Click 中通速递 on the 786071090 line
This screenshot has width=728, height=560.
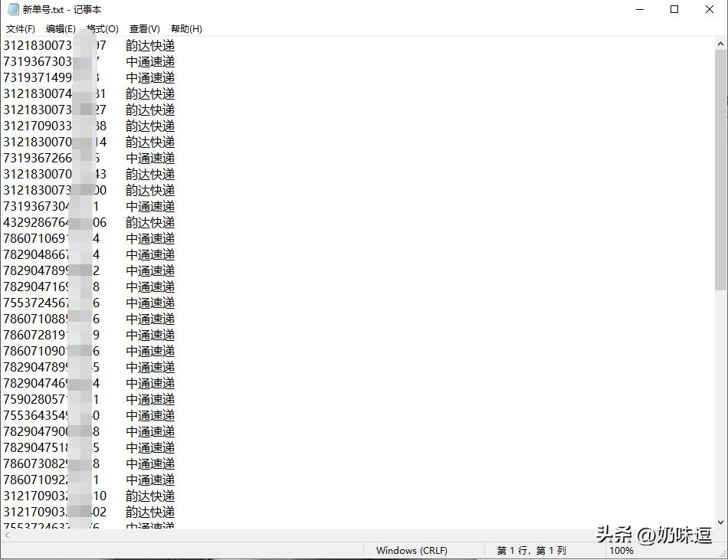point(150,351)
